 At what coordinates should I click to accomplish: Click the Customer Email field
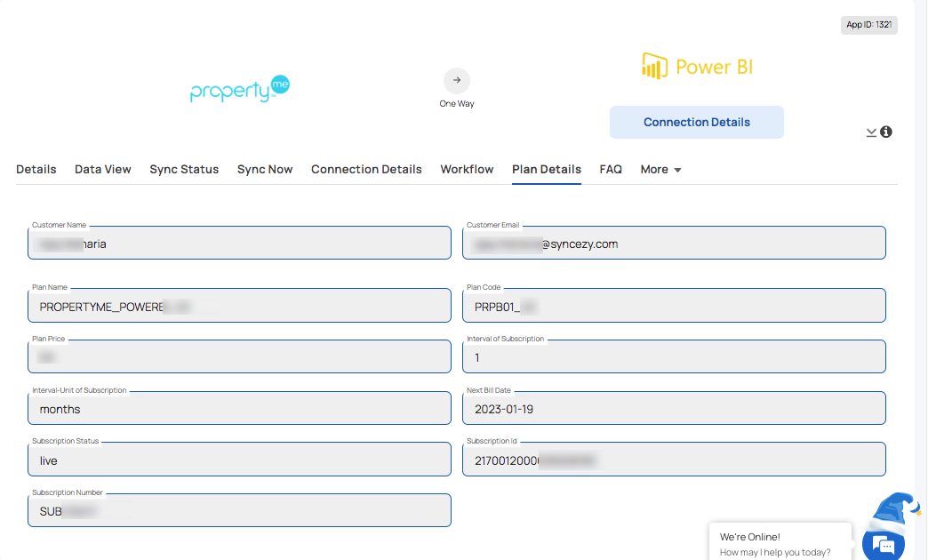click(674, 243)
